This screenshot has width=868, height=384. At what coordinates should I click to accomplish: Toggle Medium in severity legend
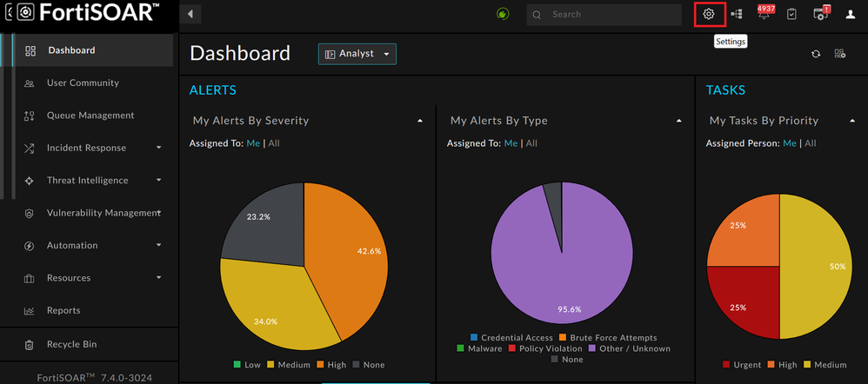[x=289, y=365]
